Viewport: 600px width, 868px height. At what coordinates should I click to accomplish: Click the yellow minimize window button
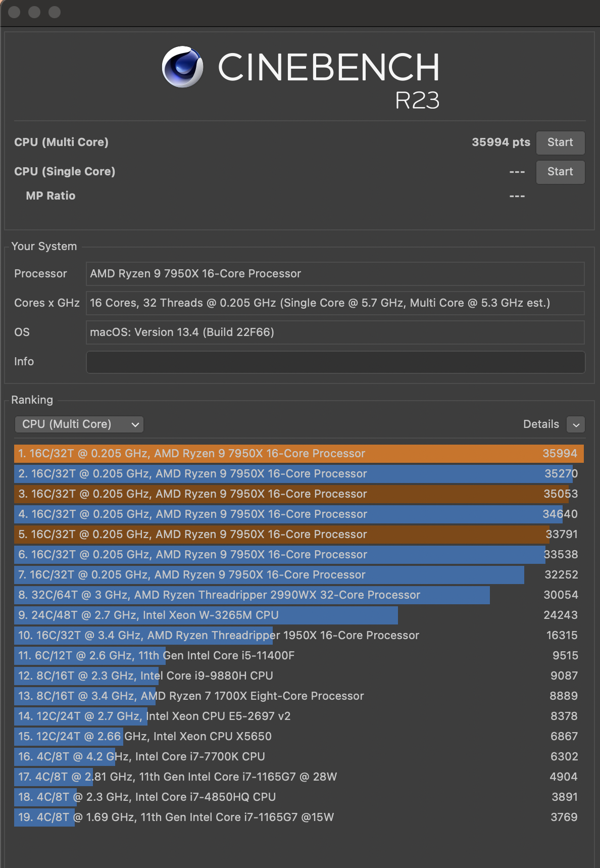pos(34,12)
